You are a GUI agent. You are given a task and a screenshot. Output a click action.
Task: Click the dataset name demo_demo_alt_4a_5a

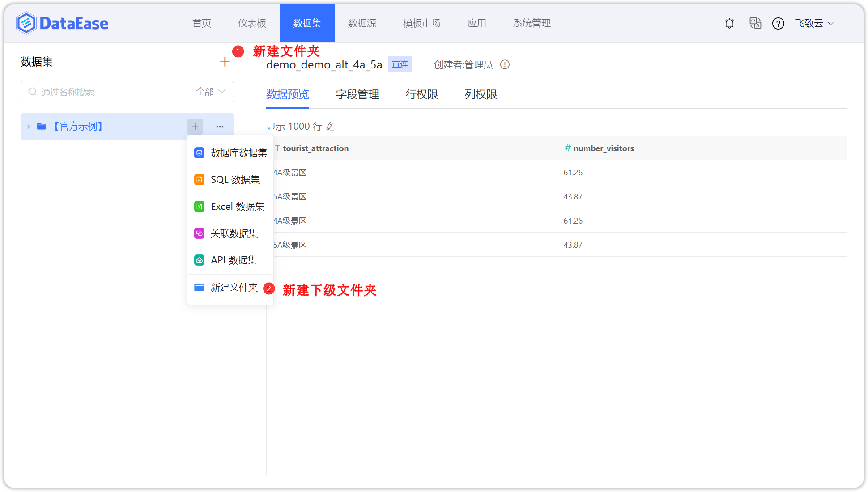tap(324, 64)
